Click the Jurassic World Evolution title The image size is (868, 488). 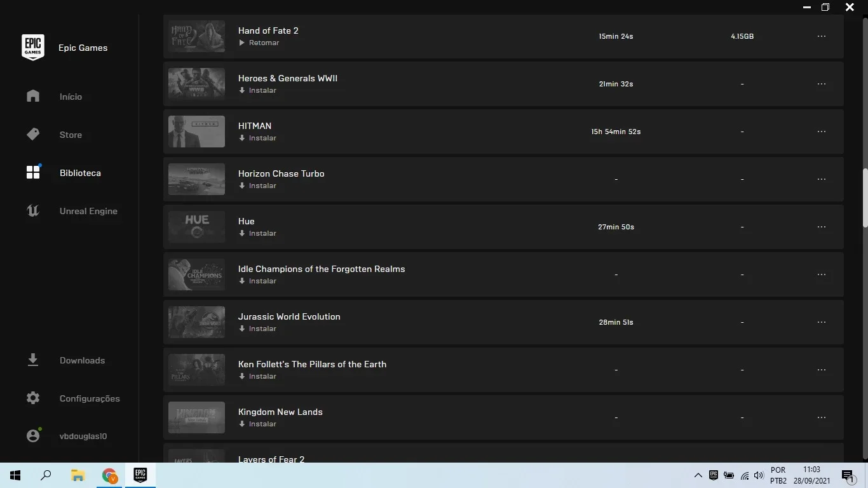point(289,316)
